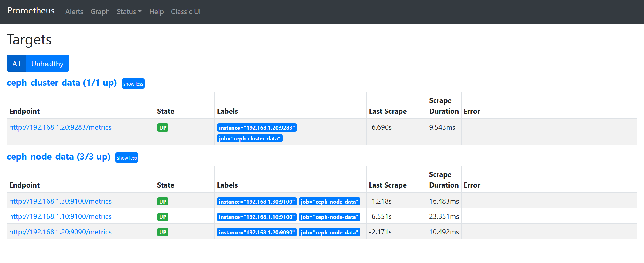Select the All targets filter

16,64
